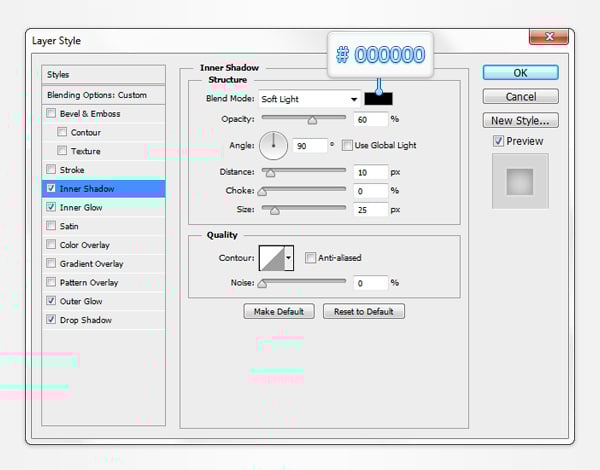Screen dimensions: 600x470
Task: Click the New Style button
Action: 520,121
